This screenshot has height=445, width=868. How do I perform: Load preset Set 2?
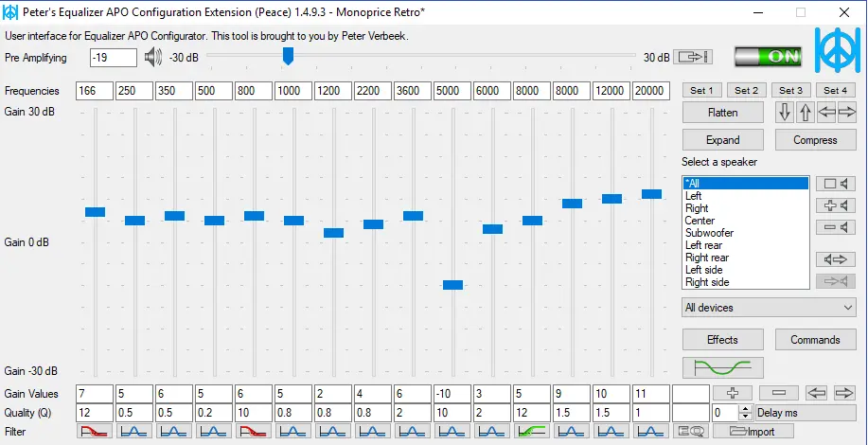tap(746, 91)
